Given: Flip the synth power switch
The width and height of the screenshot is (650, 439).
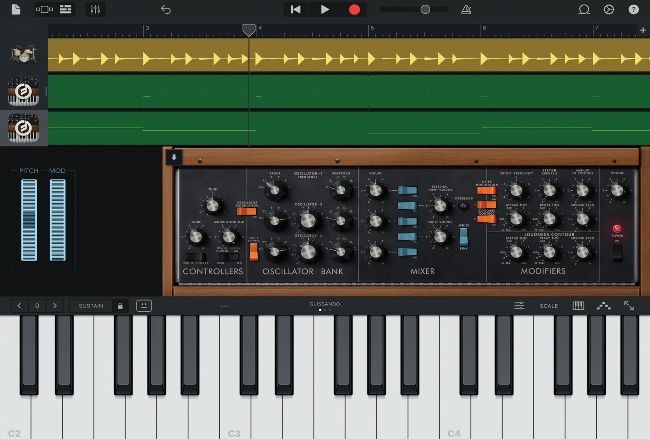Looking at the screenshot, I should [617, 252].
